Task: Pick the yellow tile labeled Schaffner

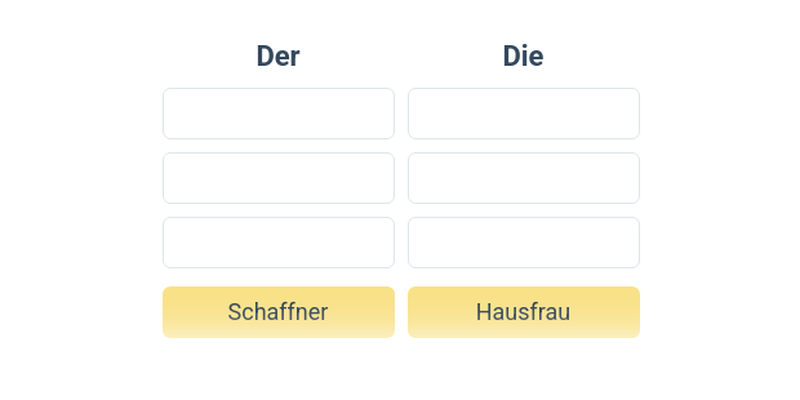Action: [x=278, y=312]
